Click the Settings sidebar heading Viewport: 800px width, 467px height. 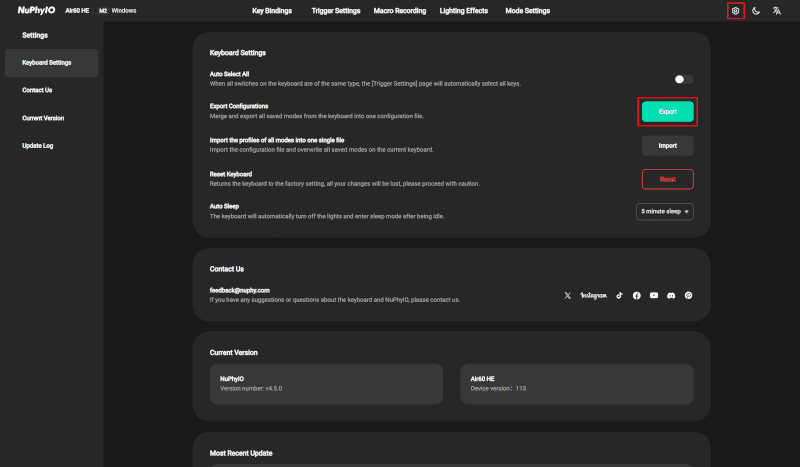tap(35, 35)
